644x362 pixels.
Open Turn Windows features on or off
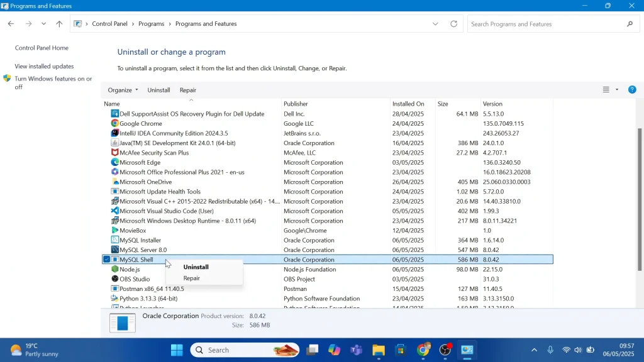coord(53,82)
